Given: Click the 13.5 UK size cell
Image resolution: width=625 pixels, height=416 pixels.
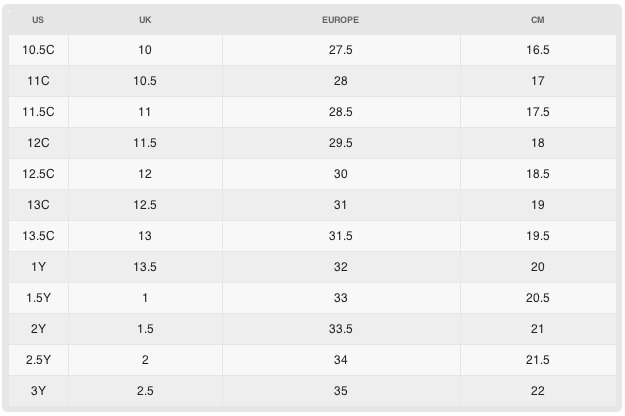Looking at the screenshot, I should click(145, 267).
